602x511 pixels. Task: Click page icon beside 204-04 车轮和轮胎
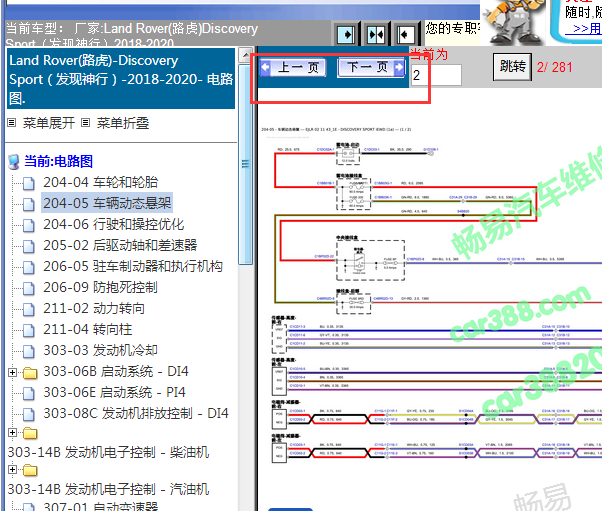tap(28, 184)
